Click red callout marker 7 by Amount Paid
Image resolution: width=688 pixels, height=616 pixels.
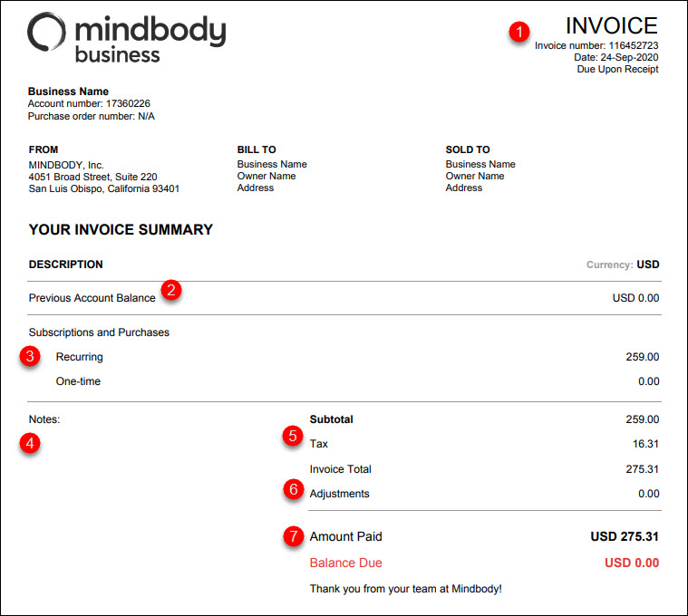tap(292, 536)
